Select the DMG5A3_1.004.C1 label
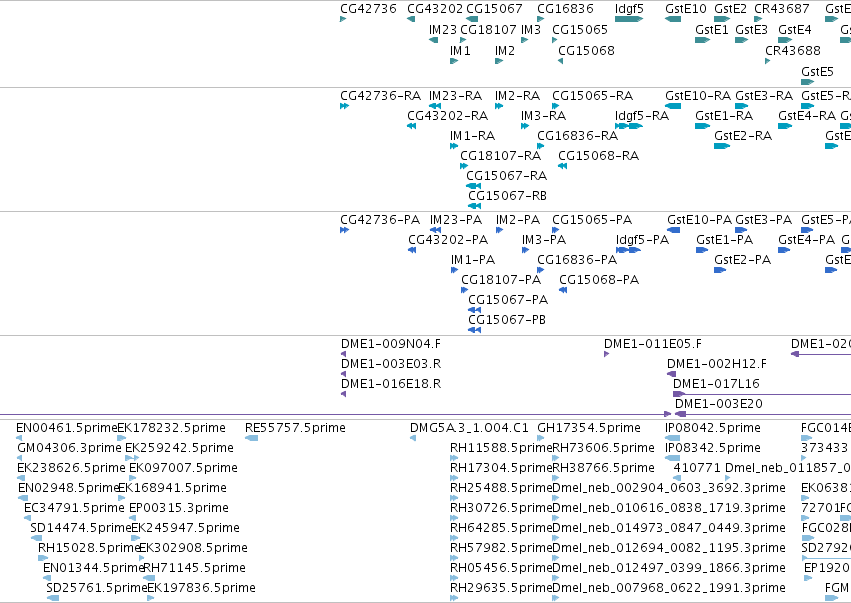Viewport: 851px width, 603px height. [x=469, y=428]
